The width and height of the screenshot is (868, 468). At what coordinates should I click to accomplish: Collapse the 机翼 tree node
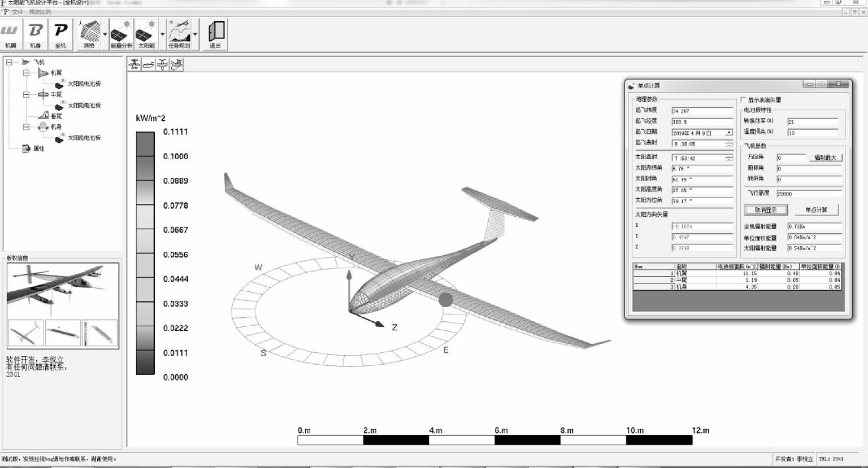pyautogui.click(x=26, y=73)
